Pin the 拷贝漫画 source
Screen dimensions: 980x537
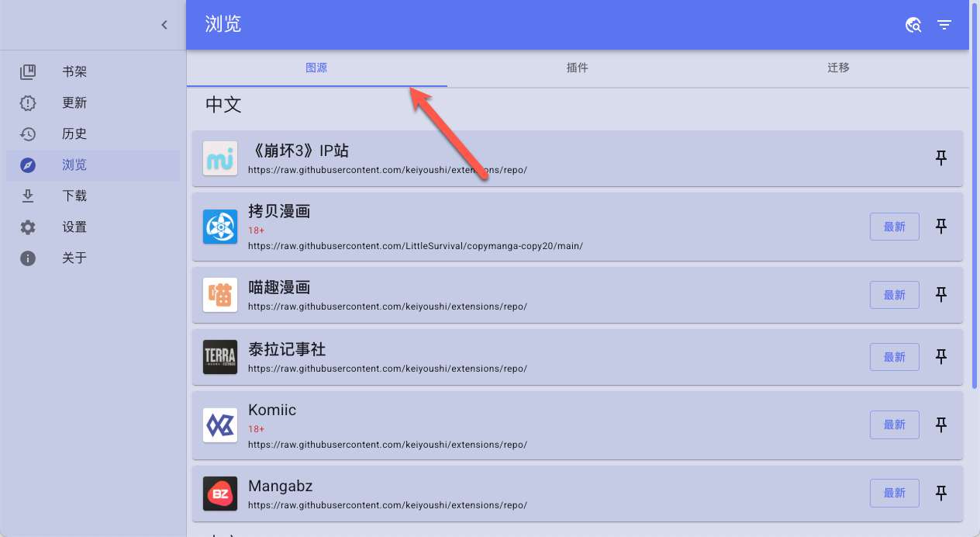click(941, 227)
